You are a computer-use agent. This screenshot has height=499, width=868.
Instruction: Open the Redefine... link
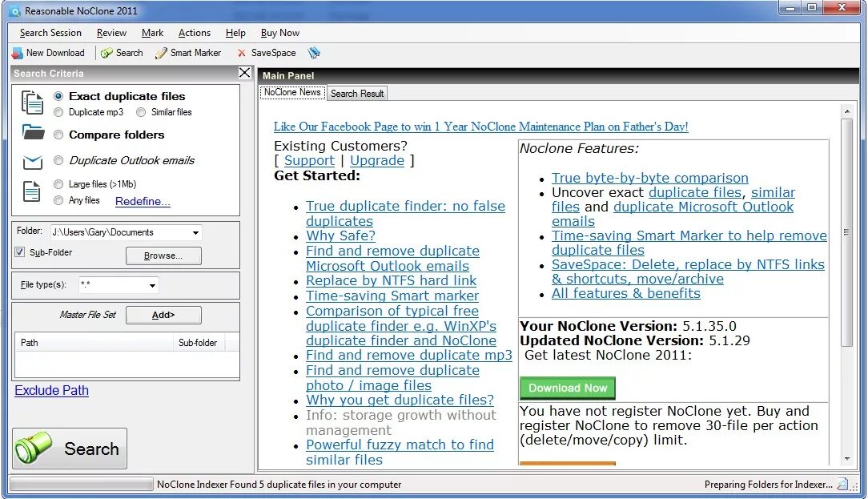[143, 201]
